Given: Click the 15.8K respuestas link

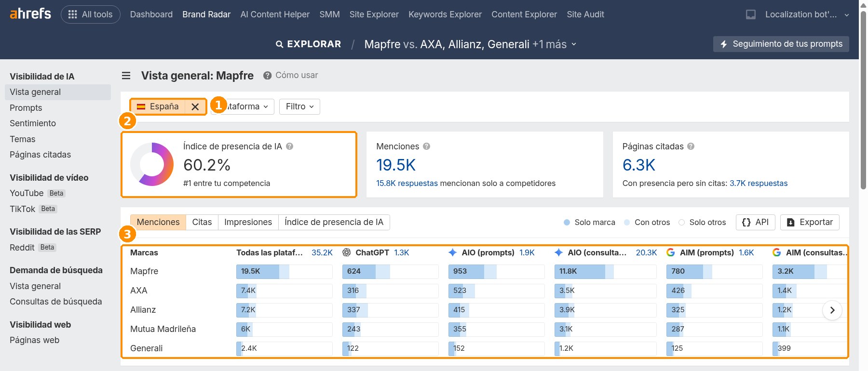Looking at the screenshot, I should (x=407, y=183).
